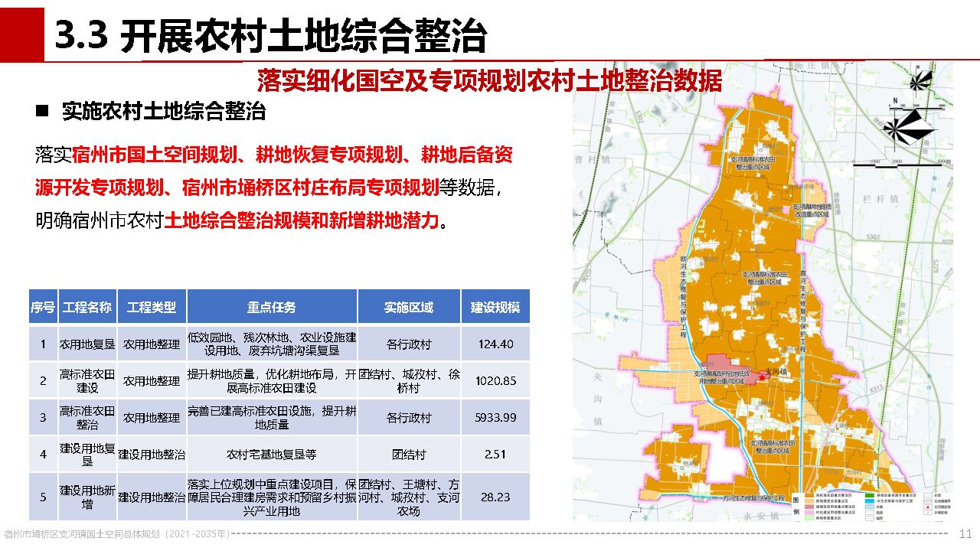Click the red star symbol in legend

click(926, 507)
